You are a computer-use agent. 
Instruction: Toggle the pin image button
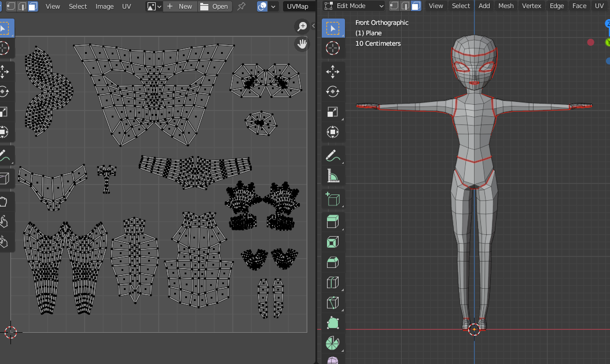[x=241, y=6]
